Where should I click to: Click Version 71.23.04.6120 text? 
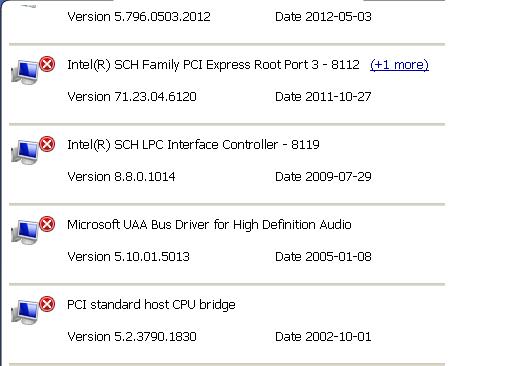[132, 97]
